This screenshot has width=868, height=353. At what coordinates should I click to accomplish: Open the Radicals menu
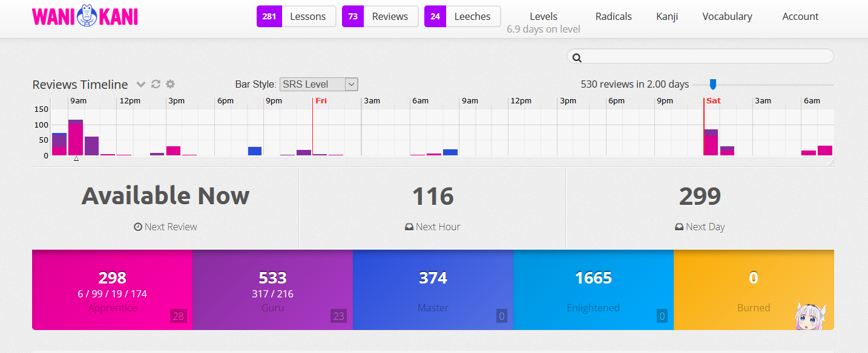point(614,16)
